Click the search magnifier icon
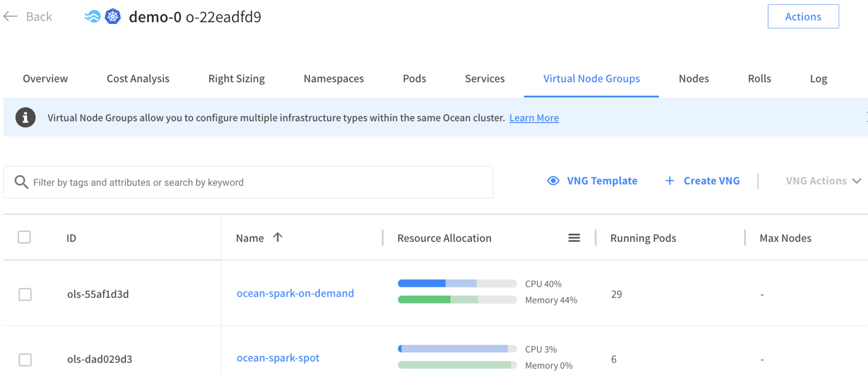Screen dimensions: 868x374 click(x=21, y=182)
